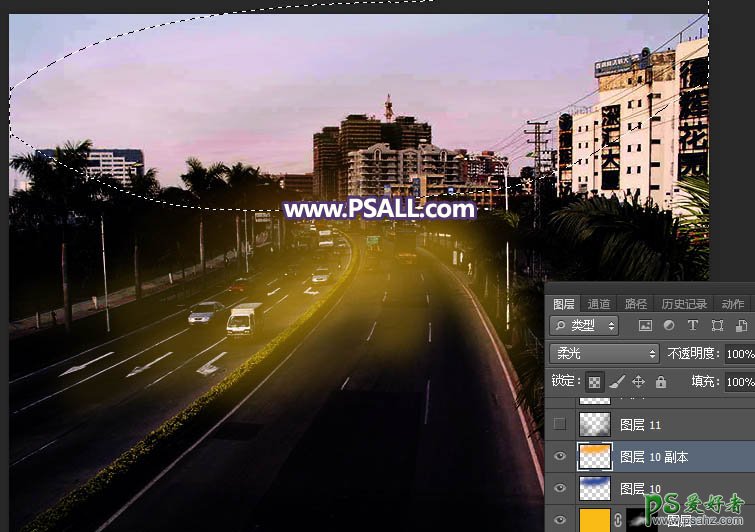
Task: Click the orange fill layer color thumbnail
Action: pos(595,519)
